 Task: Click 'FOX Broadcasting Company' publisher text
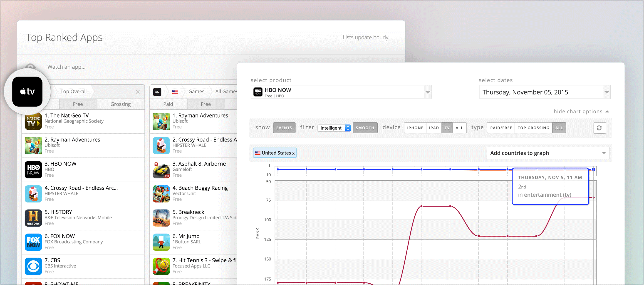coord(74,242)
